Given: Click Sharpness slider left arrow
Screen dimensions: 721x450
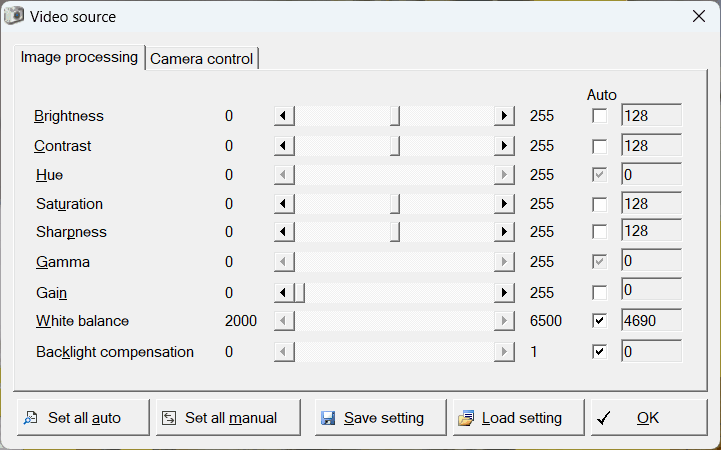Looking at the screenshot, I should click(x=284, y=232).
